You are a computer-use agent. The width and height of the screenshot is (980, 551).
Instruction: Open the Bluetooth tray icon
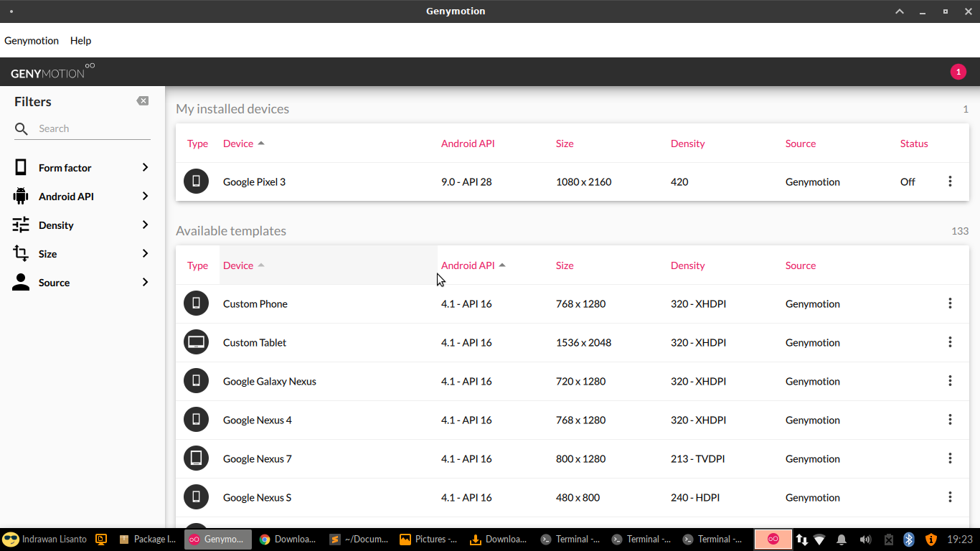pyautogui.click(x=909, y=540)
